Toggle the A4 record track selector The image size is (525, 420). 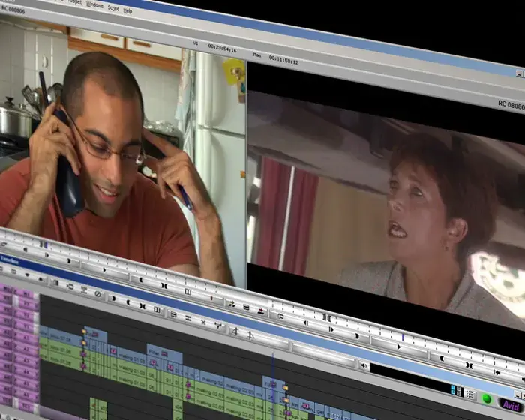[26, 372]
